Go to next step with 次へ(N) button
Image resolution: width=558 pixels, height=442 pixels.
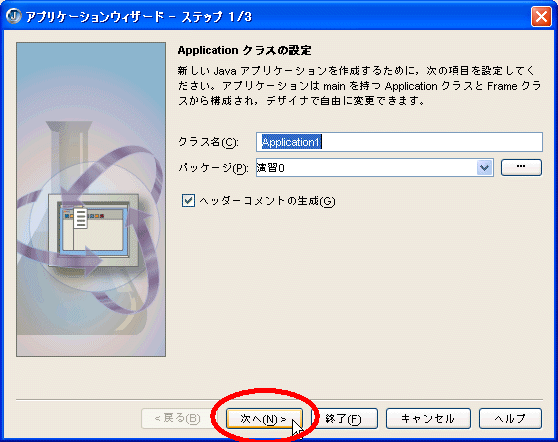tap(264, 419)
